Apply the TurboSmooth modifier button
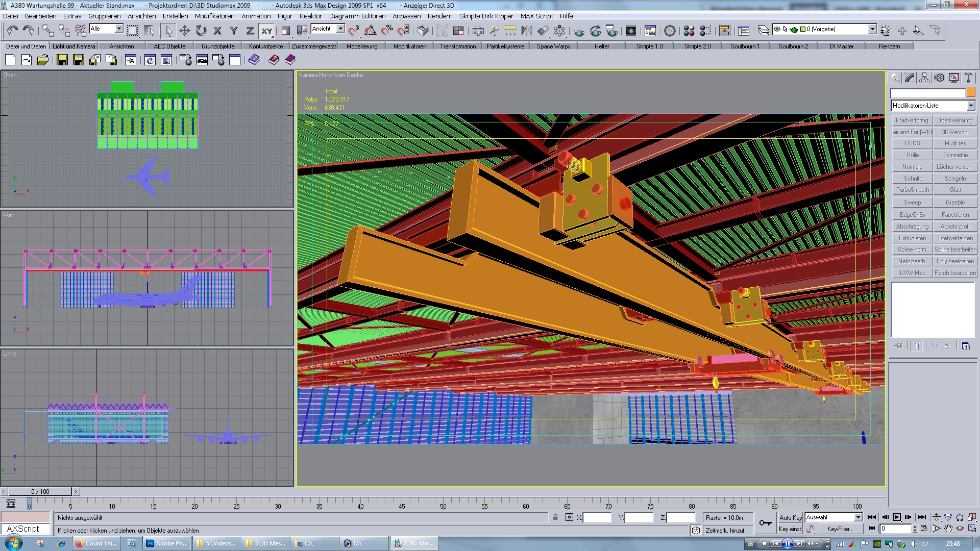 tap(912, 190)
